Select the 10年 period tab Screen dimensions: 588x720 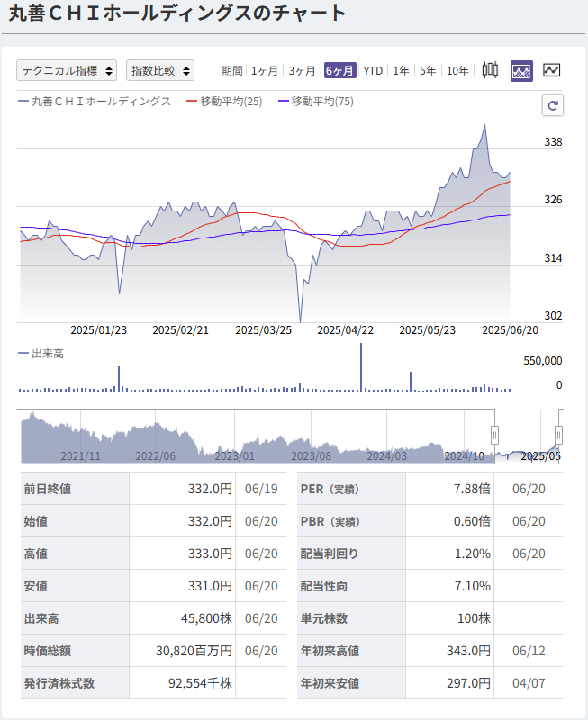click(x=457, y=71)
